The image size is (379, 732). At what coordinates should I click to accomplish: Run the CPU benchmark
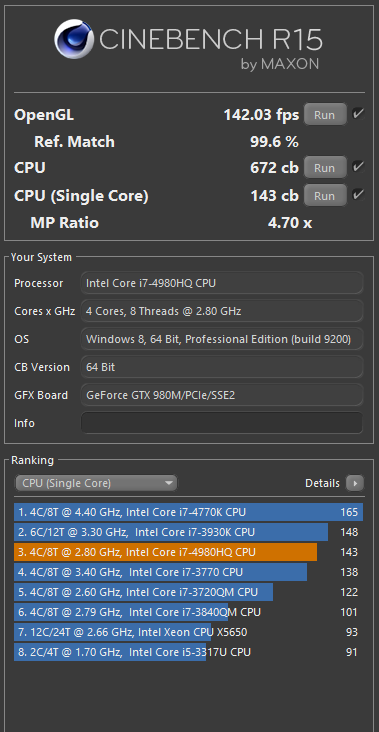click(x=324, y=168)
